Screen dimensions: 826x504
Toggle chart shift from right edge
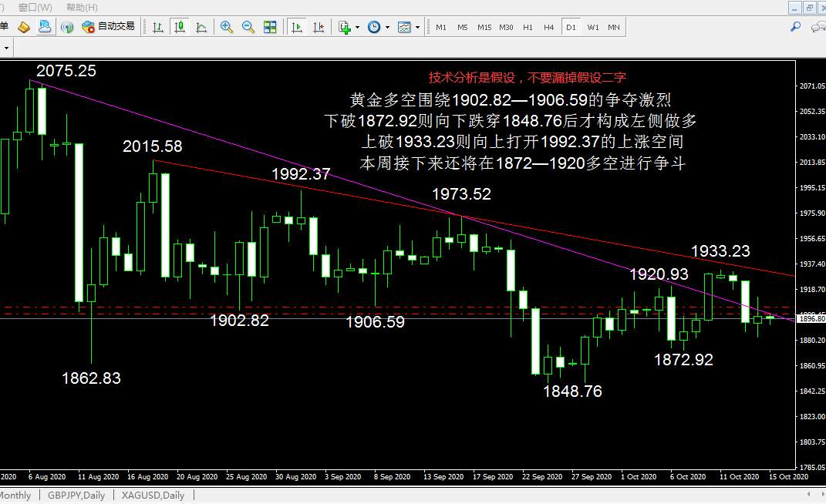click(319, 27)
